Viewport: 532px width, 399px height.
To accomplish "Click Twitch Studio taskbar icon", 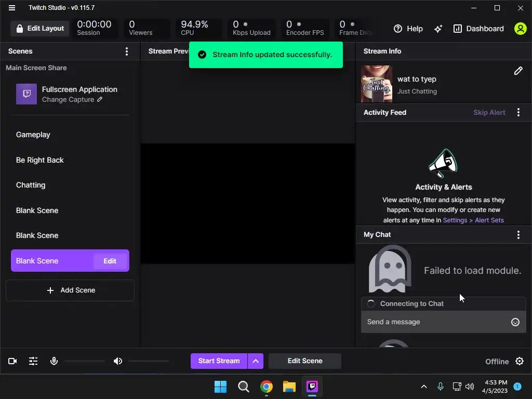I will point(312,387).
